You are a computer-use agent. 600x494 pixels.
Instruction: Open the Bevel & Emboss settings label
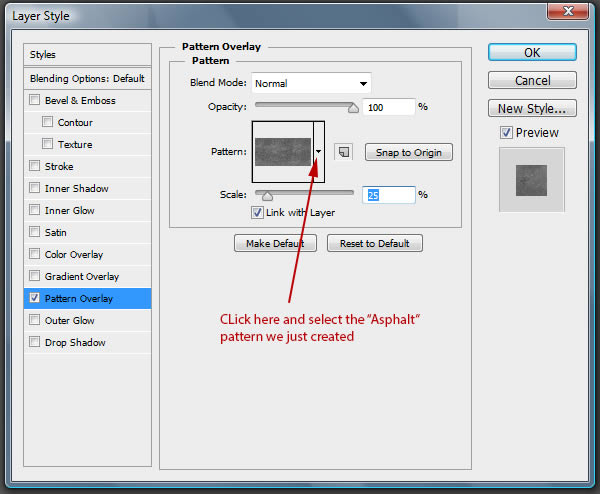[80, 101]
